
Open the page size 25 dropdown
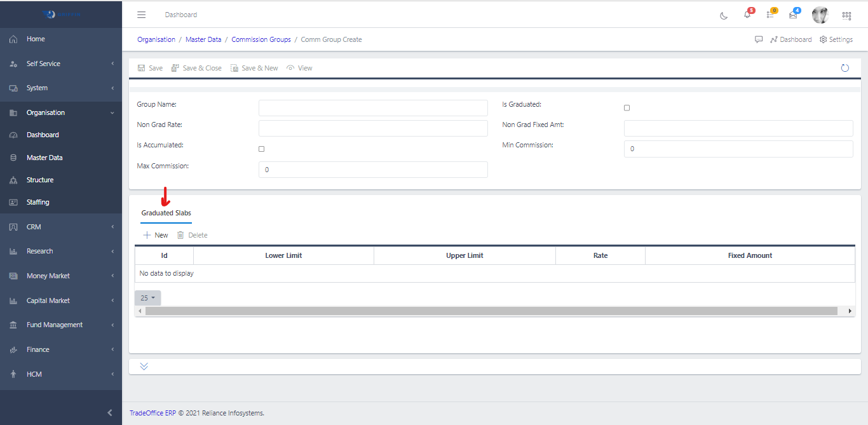(x=147, y=298)
